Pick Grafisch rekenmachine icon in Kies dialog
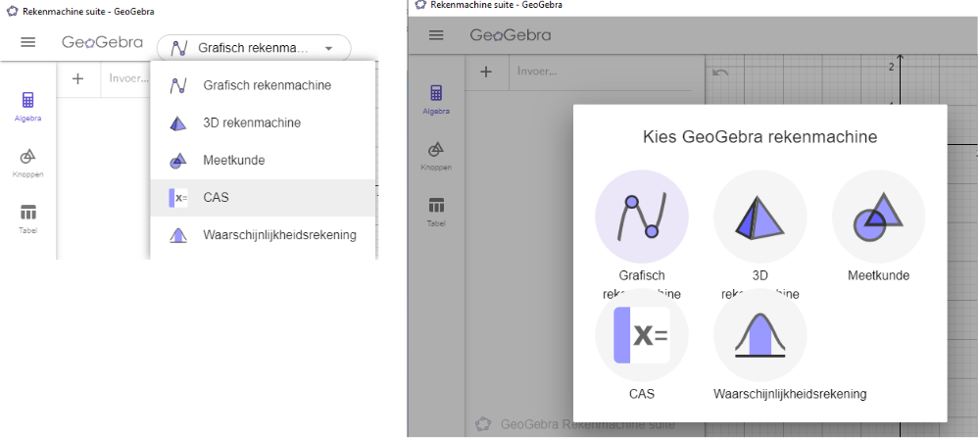The width and height of the screenshot is (980, 438). (x=642, y=217)
